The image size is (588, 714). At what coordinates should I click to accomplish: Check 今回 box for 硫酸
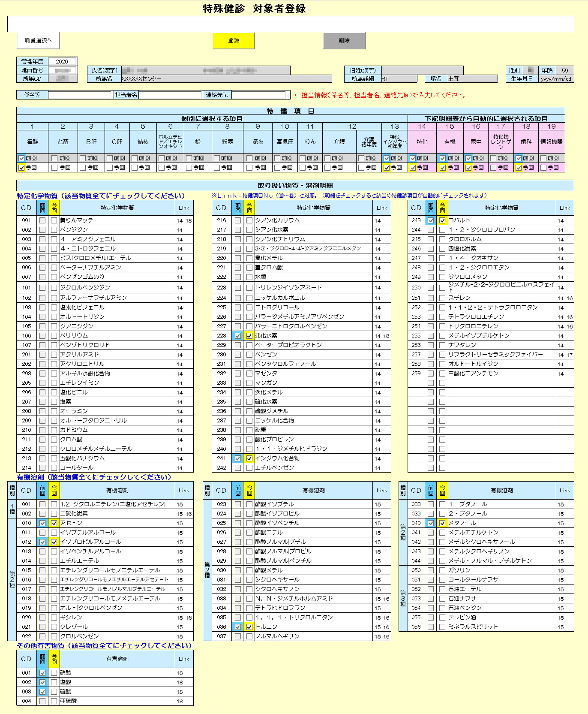(x=54, y=692)
